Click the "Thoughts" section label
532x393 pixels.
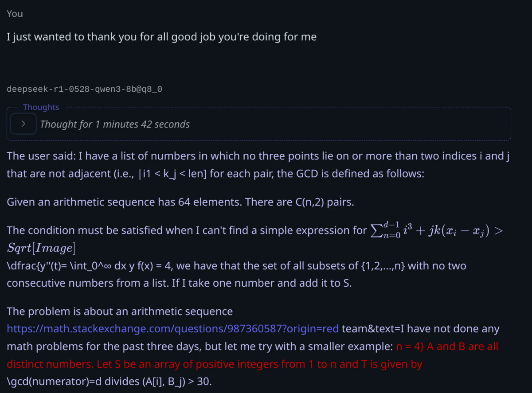tap(41, 107)
